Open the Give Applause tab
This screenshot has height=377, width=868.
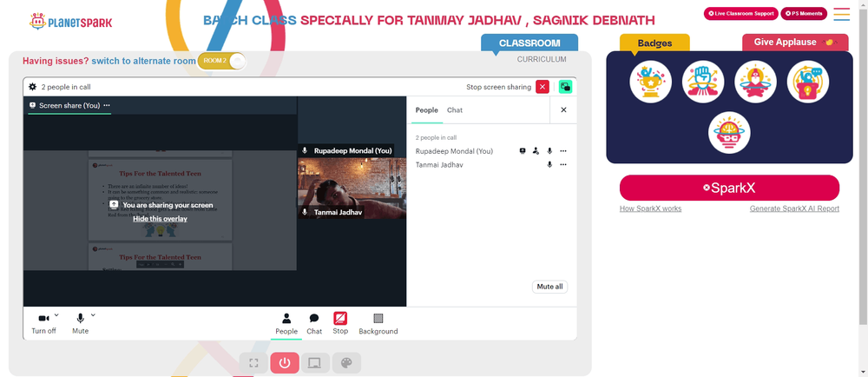[795, 42]
